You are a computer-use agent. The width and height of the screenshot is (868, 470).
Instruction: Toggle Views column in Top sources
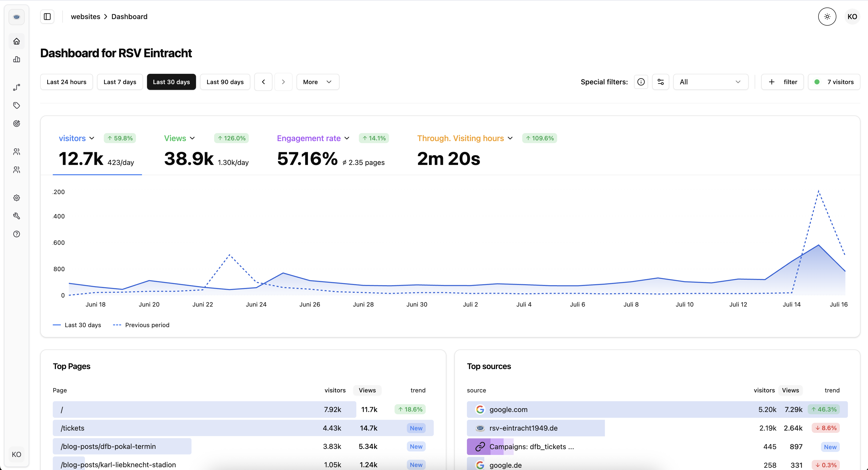pos(790,390)
